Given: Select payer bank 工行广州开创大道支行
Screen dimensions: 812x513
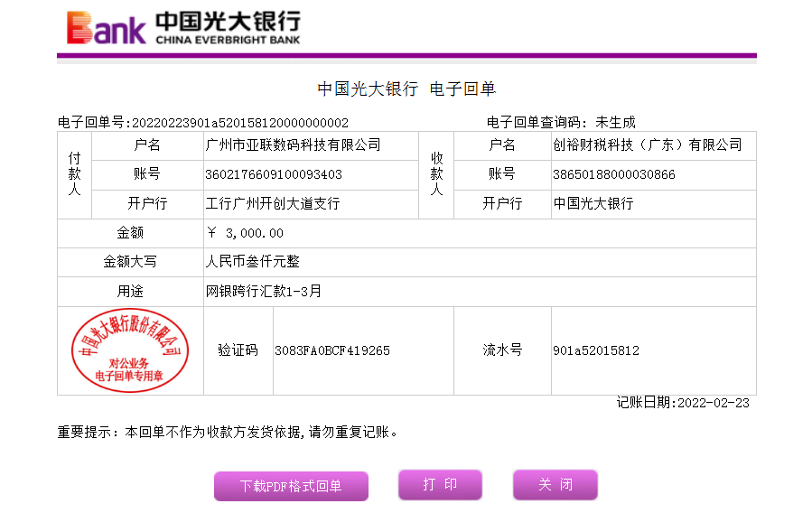Looking at the screenshot, I should tap(273, 203).
